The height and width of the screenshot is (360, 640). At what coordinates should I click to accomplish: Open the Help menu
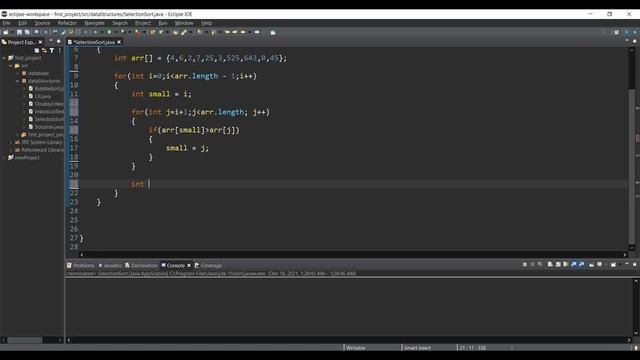click(x=206, y=23)
